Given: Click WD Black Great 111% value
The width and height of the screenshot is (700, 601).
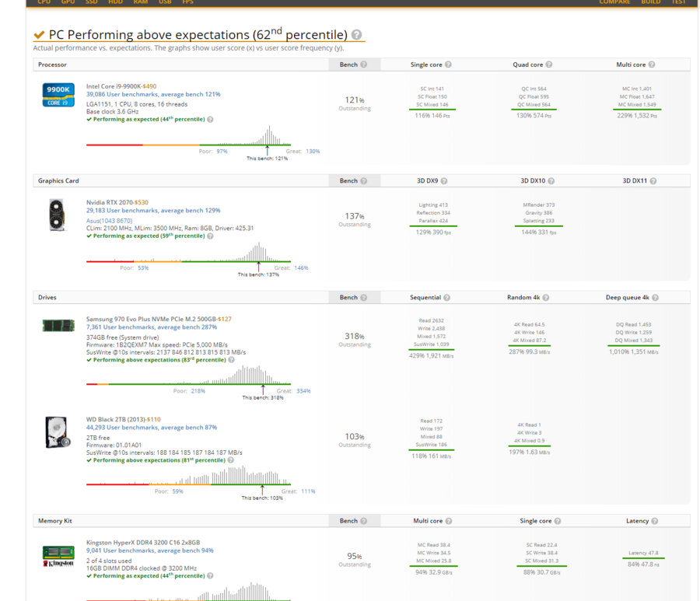Looking at the screenshot, I should 308,491.
